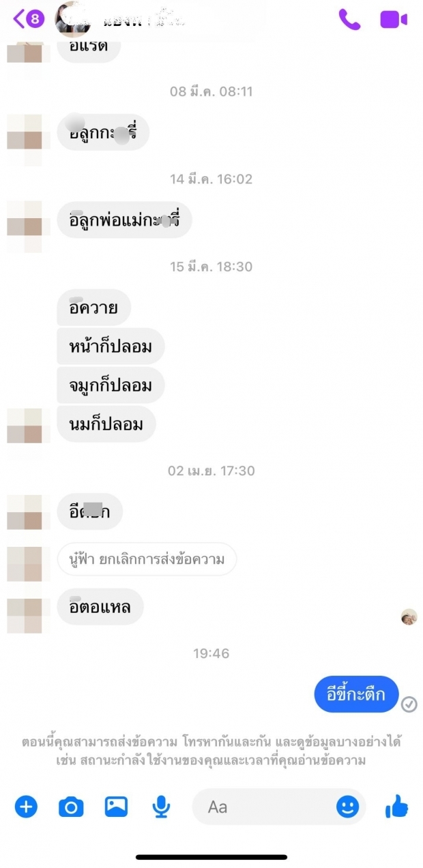Select the 'จมูกก็ปลอม' message bubble
Image resolution: width=423 pixels, height=868 pixels.
(111, 386)
